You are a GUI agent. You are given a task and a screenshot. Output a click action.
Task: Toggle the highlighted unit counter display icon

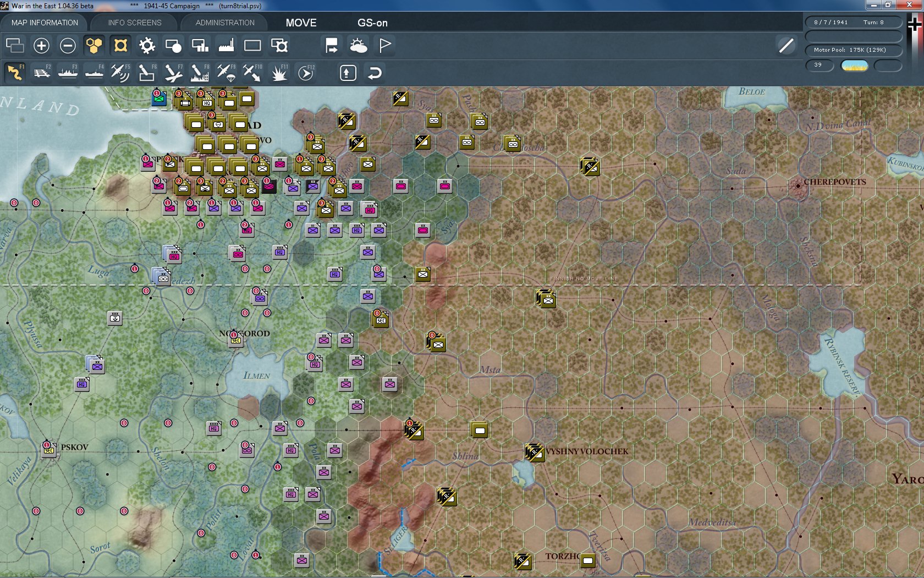pos(120,46)
